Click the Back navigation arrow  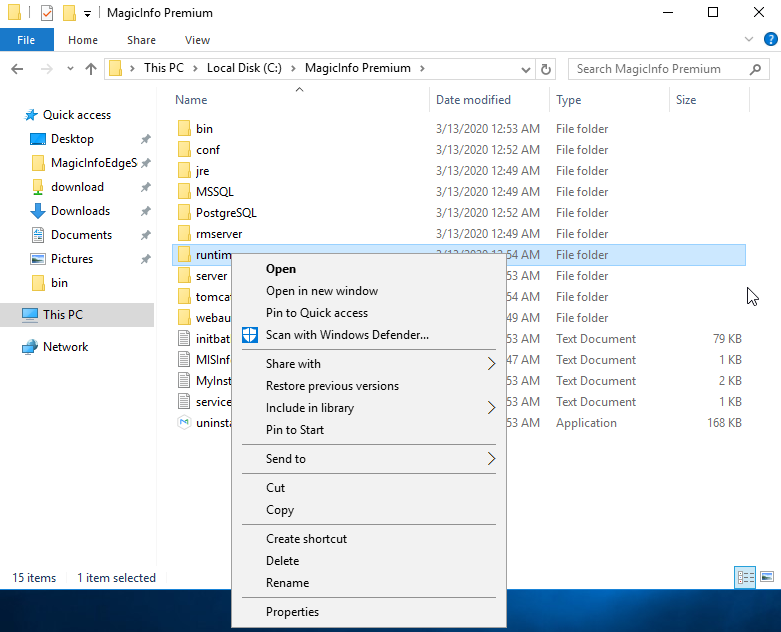pos(17,69)
